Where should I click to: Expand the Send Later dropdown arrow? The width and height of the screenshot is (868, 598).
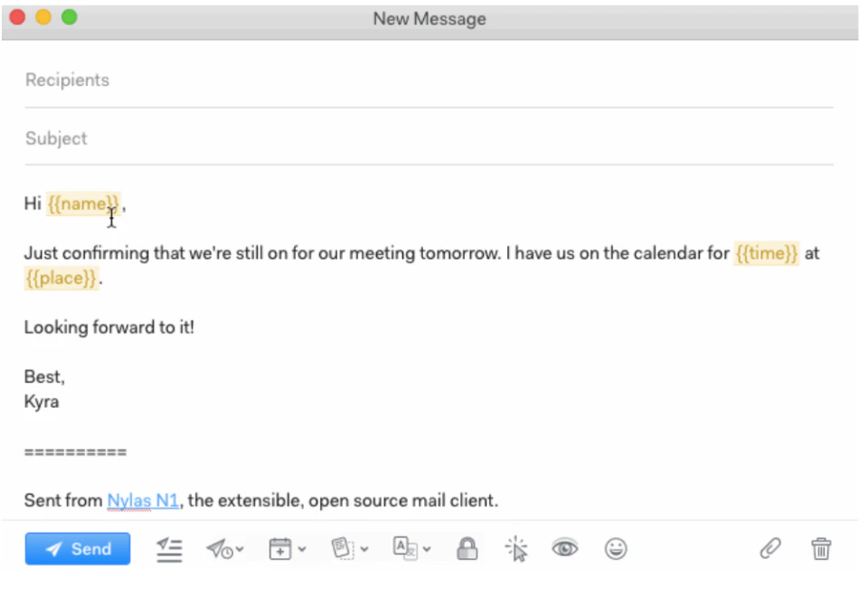[x=239, y=549]
